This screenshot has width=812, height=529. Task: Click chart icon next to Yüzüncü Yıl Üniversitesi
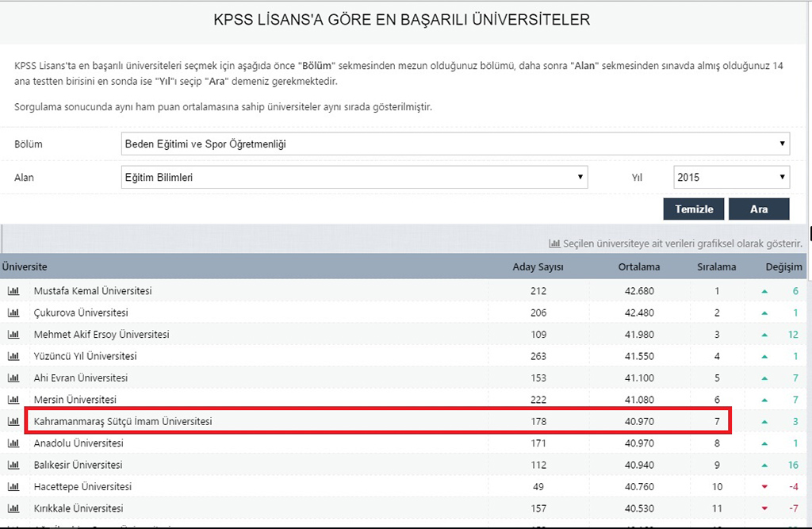(13, 356)
